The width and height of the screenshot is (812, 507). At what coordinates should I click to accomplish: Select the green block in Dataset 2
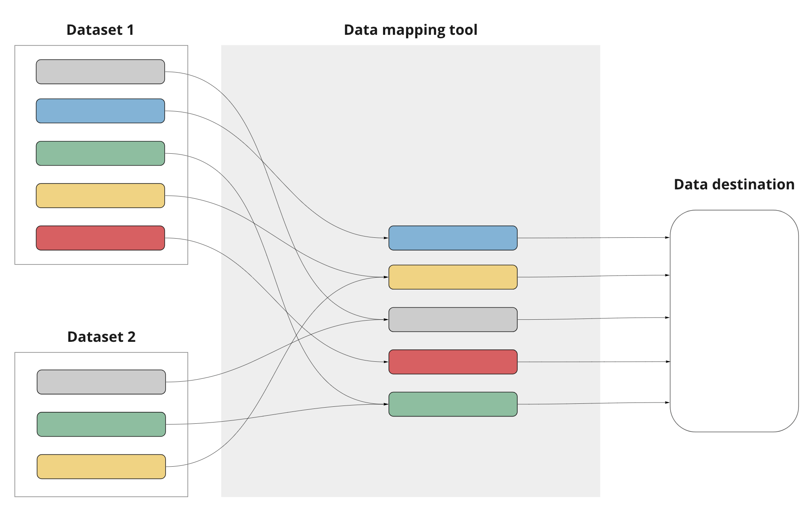point(101,424)
